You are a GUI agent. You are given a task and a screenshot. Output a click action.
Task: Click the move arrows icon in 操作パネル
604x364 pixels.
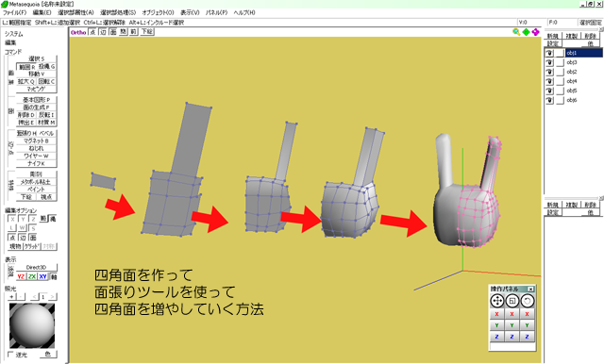[x=497, y=301]
